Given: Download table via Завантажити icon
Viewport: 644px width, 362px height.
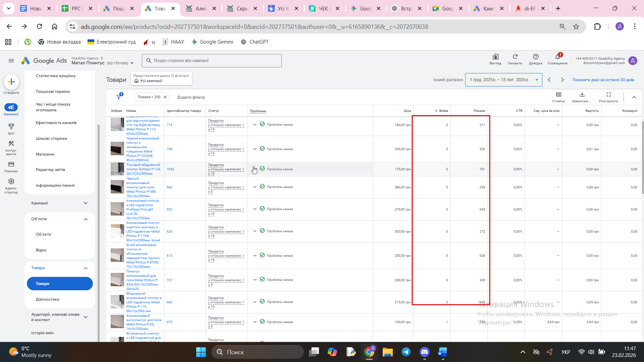Looking at the screenshot, I should 582,95.
